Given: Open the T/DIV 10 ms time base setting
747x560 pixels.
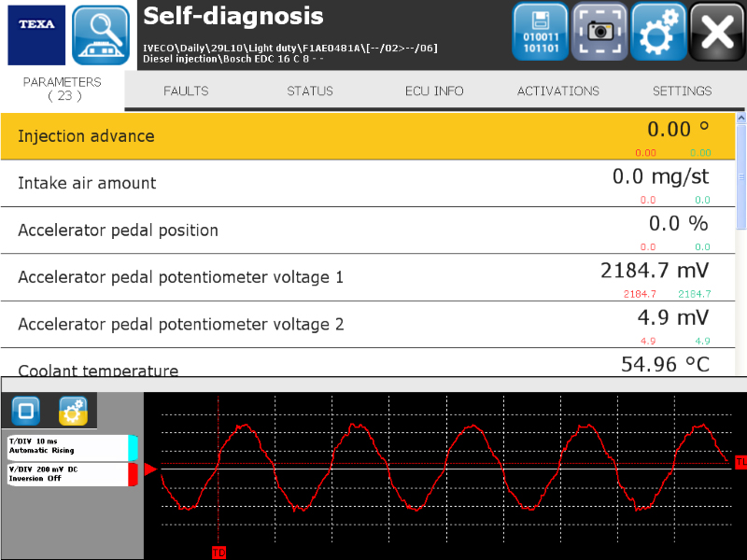Looking at the screenshot, I should (x=70, y=445).
